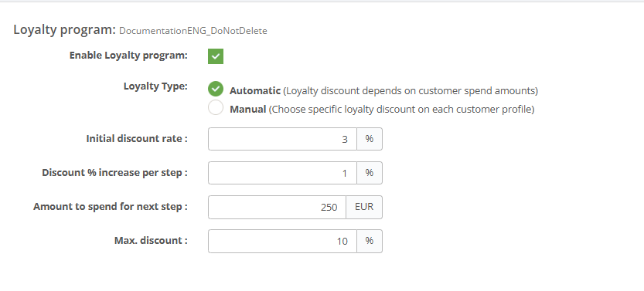Click the Amount to spend for next step field
644x291 pixels.
(277, 207)
